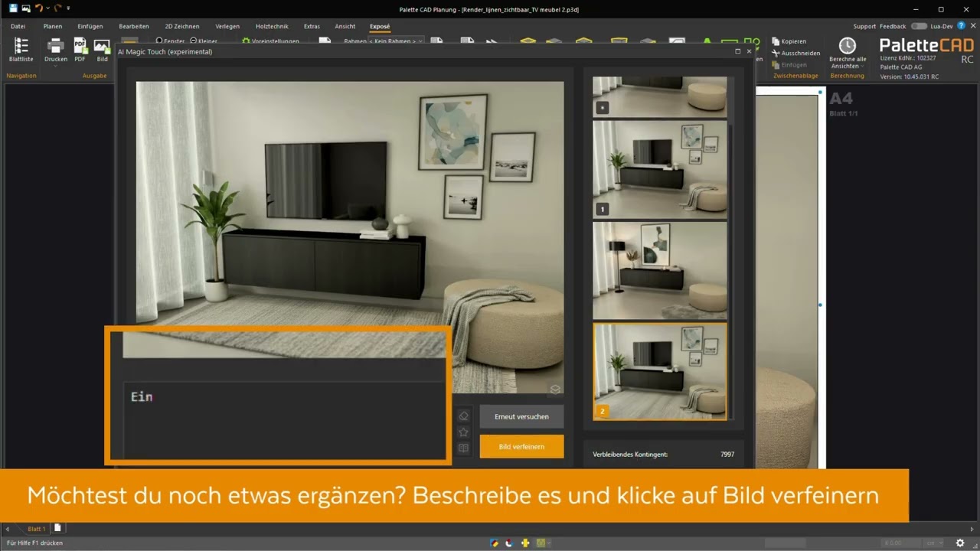This screenshot has height=551, width=980.
Task: Click the Drucken printer icon
Action: coord(55,46)
